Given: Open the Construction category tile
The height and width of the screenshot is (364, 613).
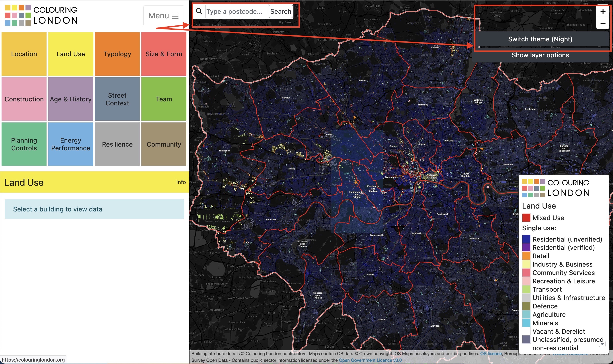Looking at the screenshot, I should pyautogui.click(x=24, y=99).
